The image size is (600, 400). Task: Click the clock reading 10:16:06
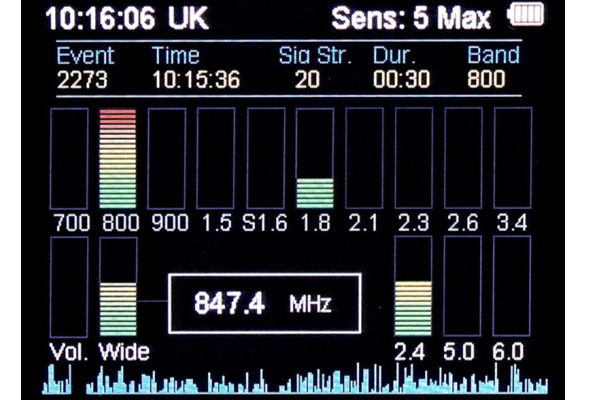[100, 18]
